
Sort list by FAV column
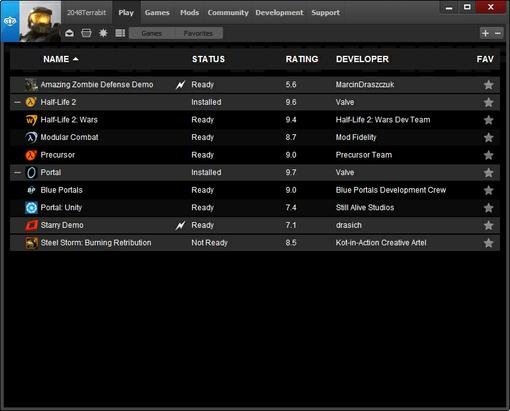click(x=485, y=59)
